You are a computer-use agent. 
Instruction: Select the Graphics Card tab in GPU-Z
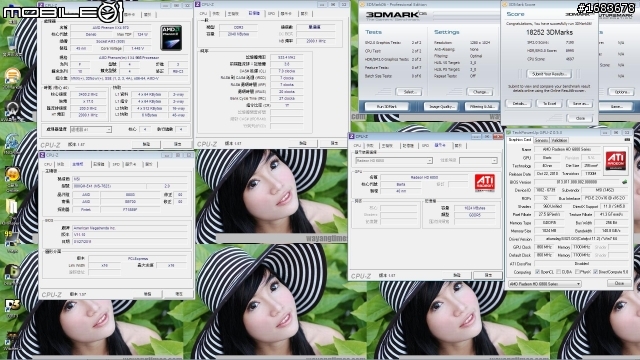coord(520,140)
